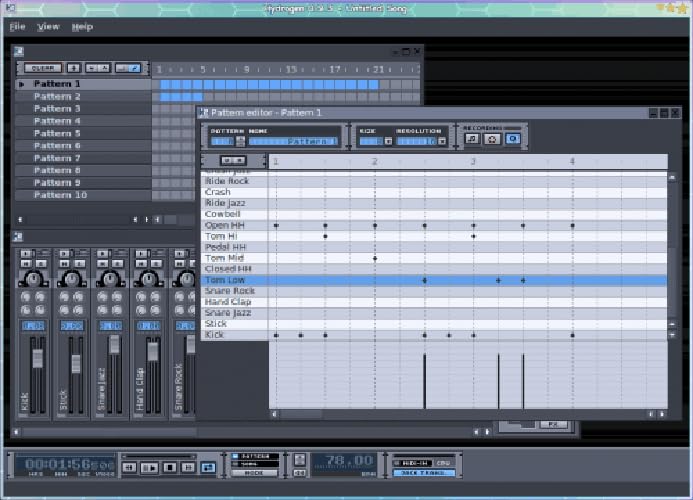Toggle the record keyboard events icon
The image size is (693, 500).
(491, 141)
